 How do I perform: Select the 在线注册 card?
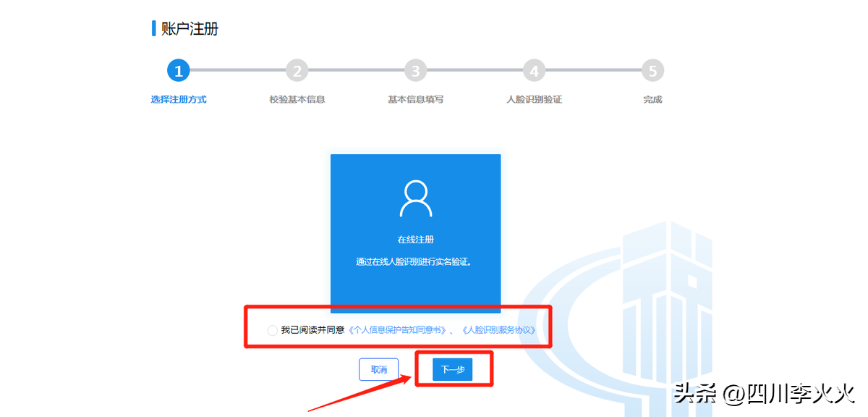point(415,233)
